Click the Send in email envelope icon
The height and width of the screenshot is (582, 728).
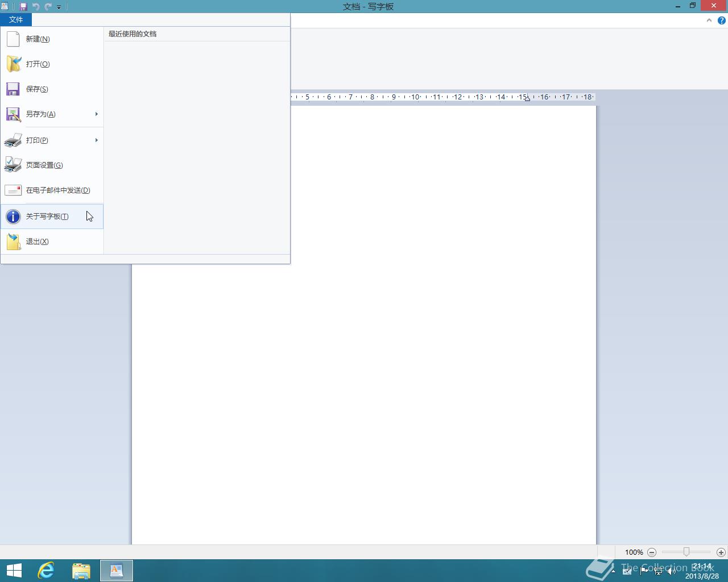click(13, 190)
